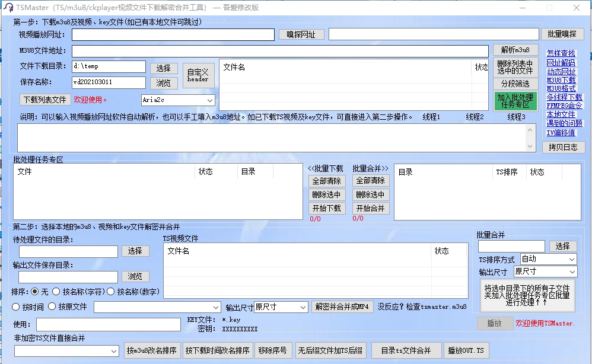Click the green 加入批处理任务专区 button
The width and height of the screenshot is (592, 364).
pyautogui.click(x=515, y=101)
